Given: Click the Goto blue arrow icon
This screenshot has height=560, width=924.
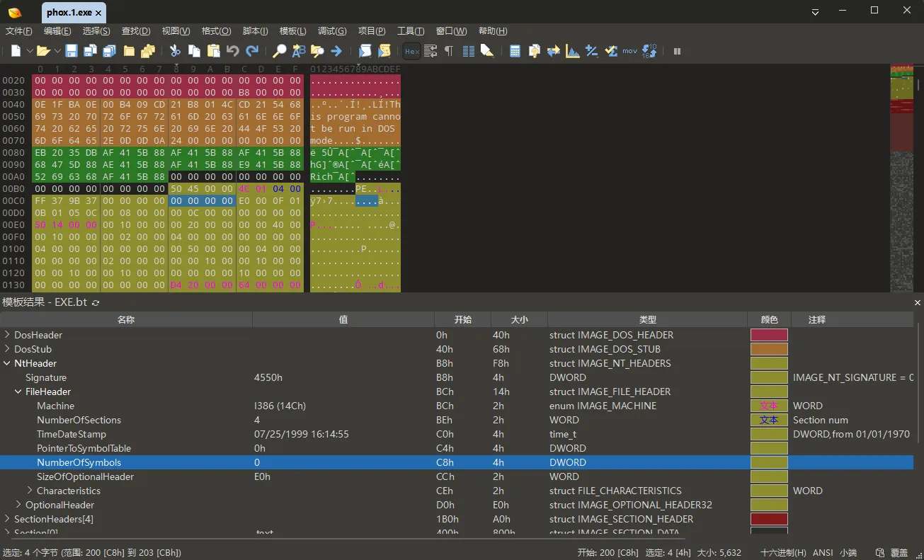Looking at the screenshot, I should (x=336, y=51).
